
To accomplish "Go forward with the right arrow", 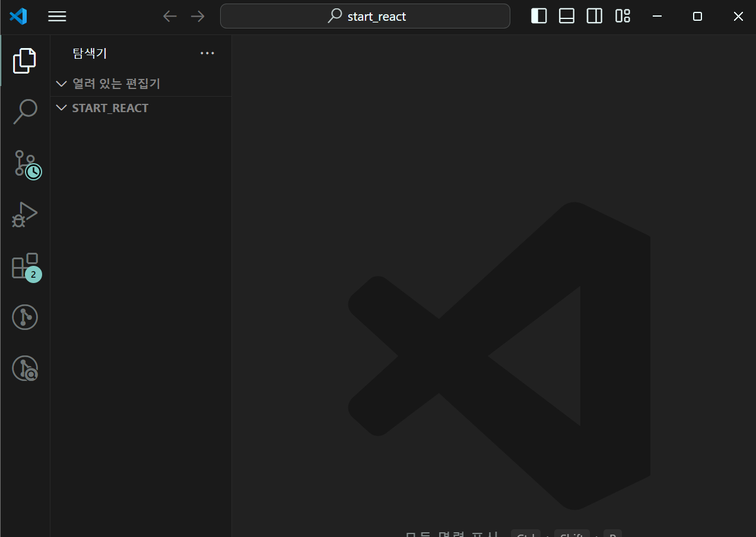I will [198, 17].
